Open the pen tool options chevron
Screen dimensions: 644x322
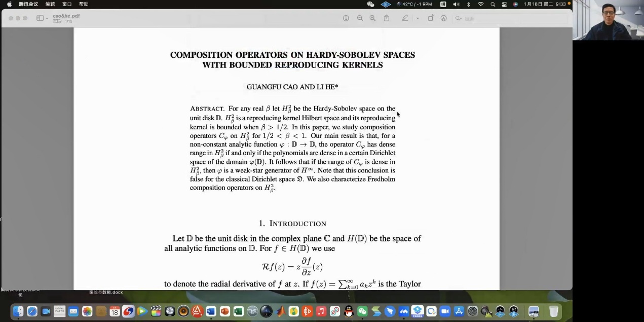(418, 18)
